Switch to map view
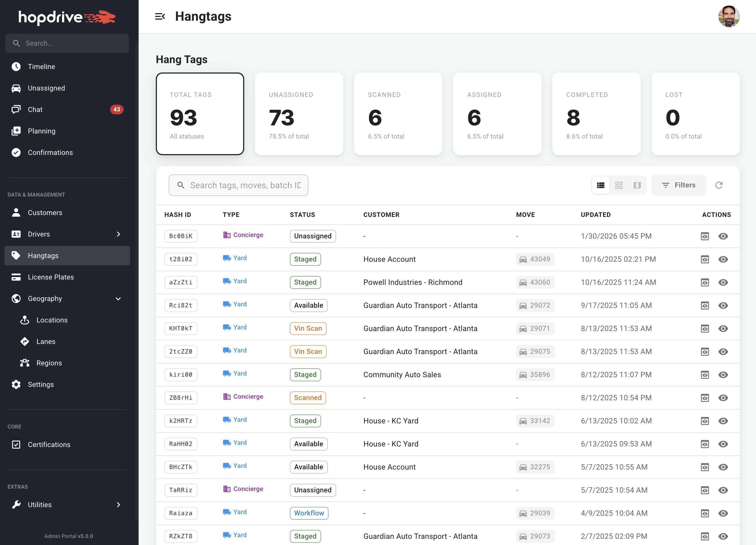Viewport: 756px width, 545px height. click(637, 185)
